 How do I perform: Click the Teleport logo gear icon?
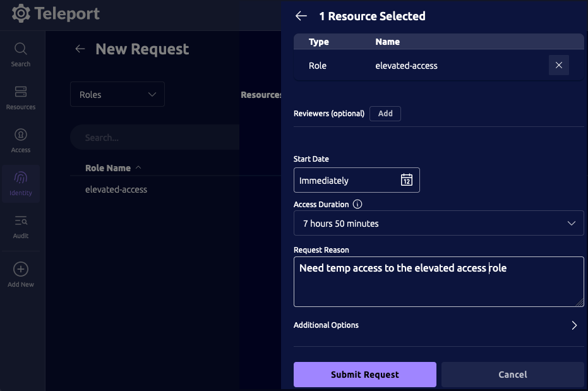click(21, 13)
